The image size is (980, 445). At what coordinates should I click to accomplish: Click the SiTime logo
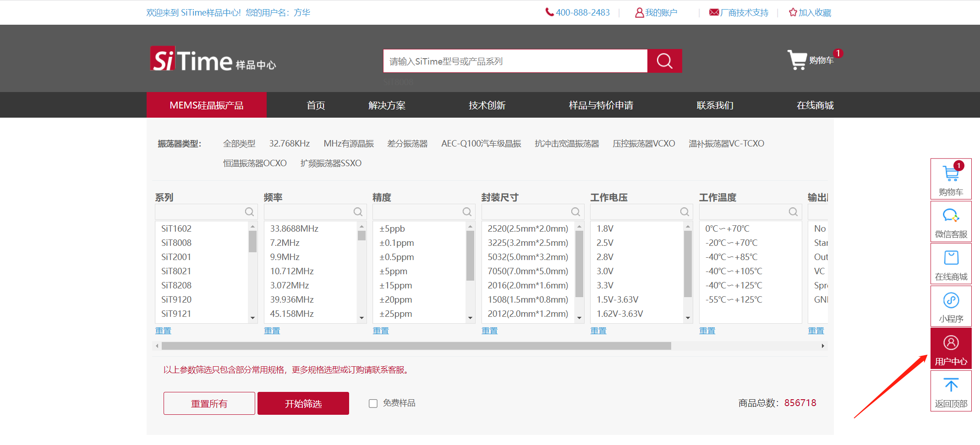213,60
